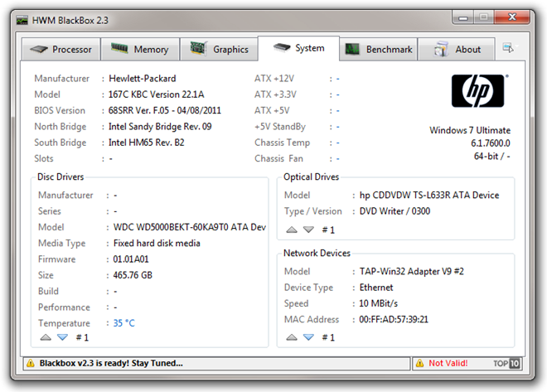Click the warning icon next to Not Valid!
Image resolution: width=547 pixels, height=392 pixels.
(x=419, y=363)
